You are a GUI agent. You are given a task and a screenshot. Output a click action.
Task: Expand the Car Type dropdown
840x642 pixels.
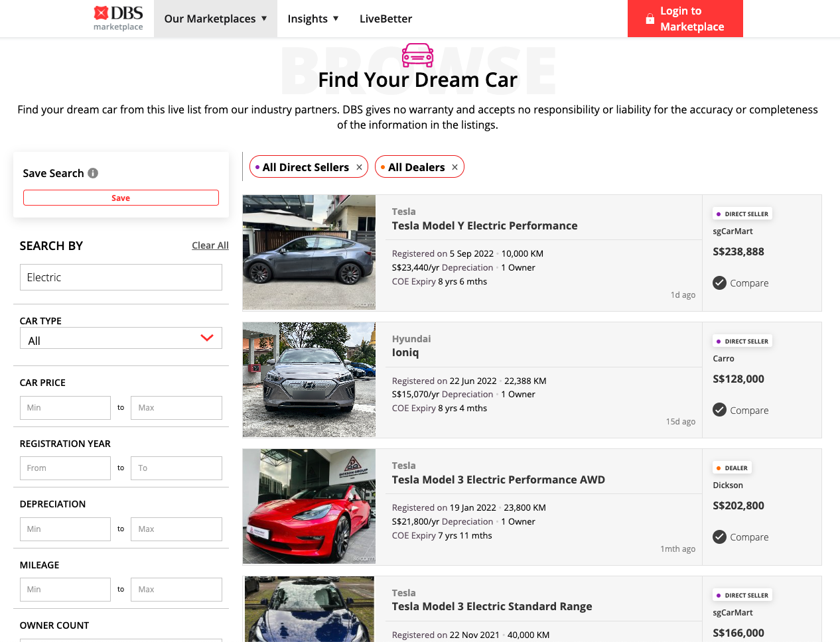121,338
